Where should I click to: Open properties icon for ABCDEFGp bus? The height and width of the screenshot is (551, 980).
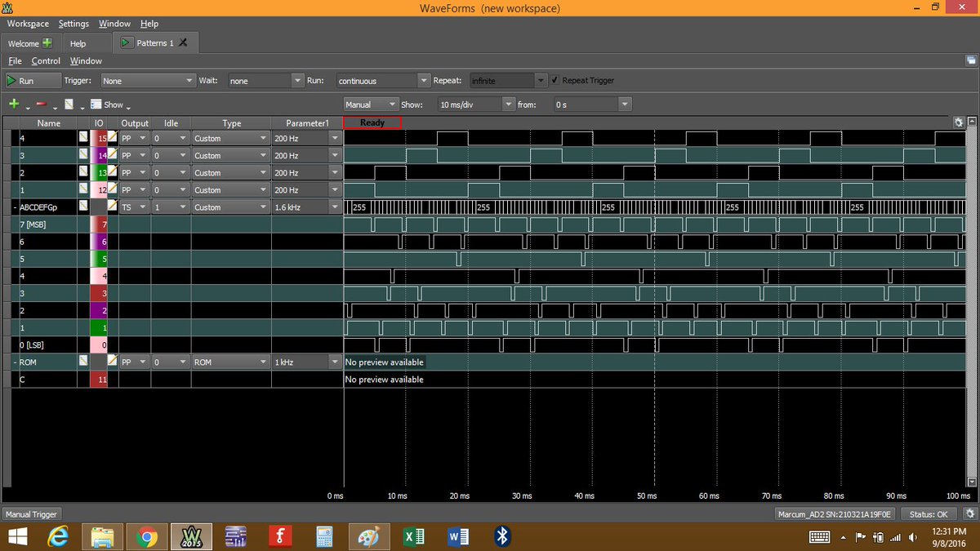[x=83, y=207]
